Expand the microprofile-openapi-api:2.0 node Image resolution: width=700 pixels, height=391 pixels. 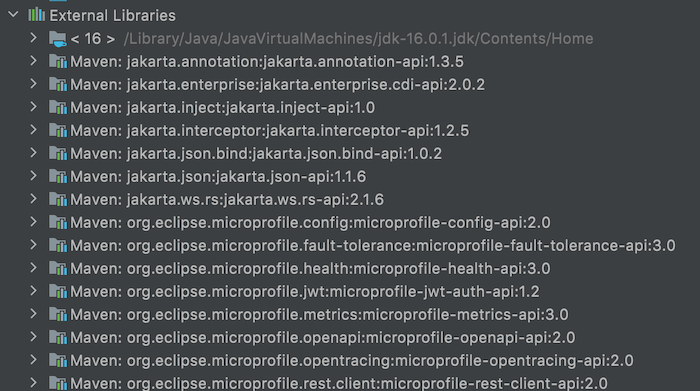33,337
